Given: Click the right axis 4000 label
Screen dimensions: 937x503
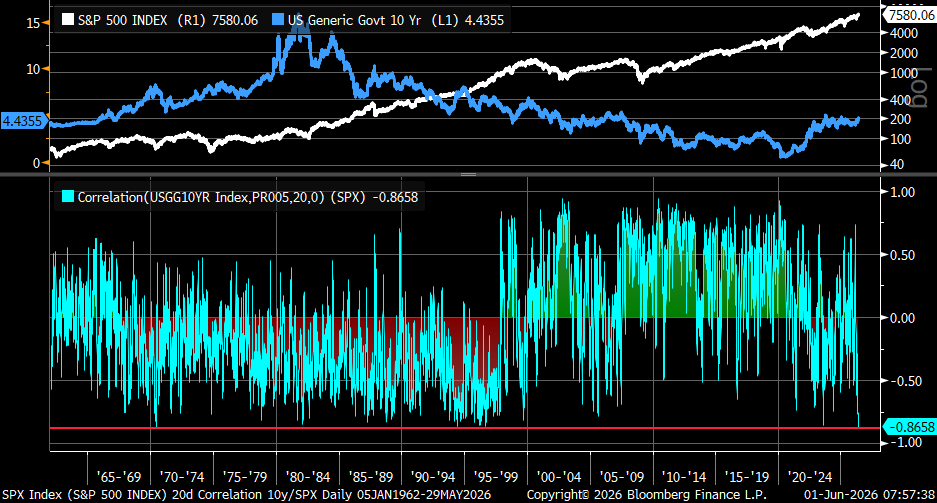Looking at the screenshot, I should point(904,33).
